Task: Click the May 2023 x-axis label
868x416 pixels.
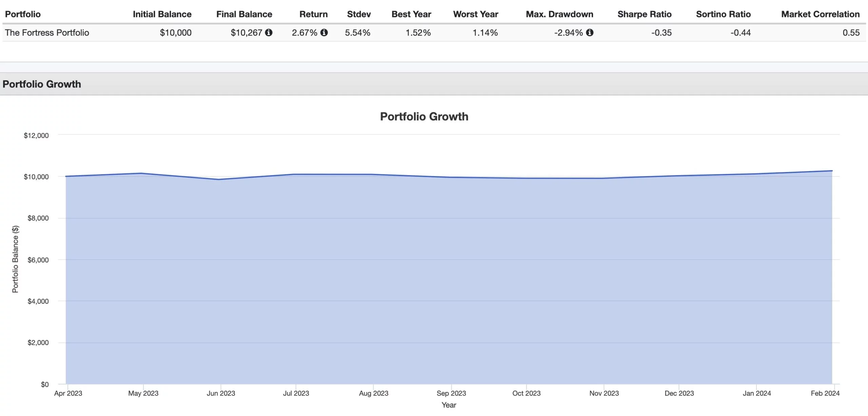Action: 143,393
